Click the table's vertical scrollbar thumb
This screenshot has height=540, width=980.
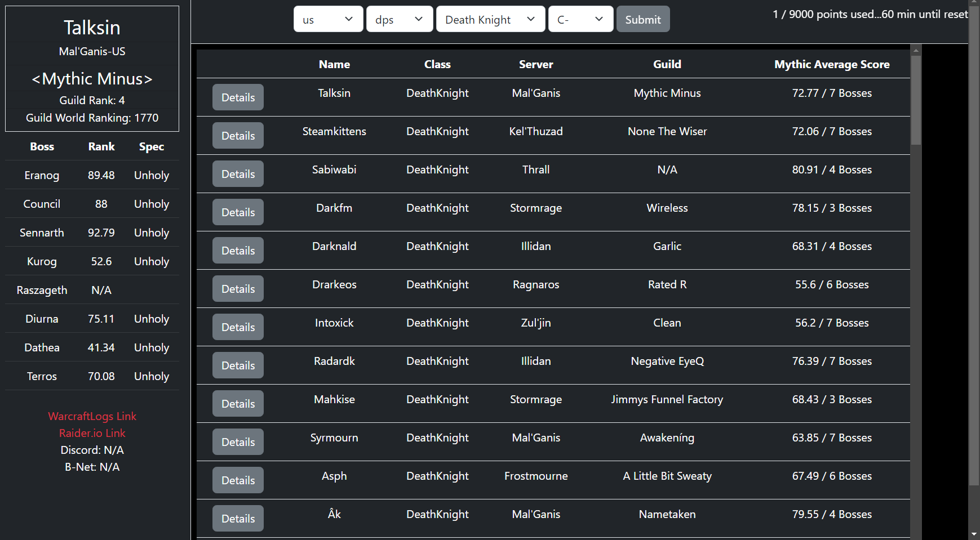click(x=916, y=100)
